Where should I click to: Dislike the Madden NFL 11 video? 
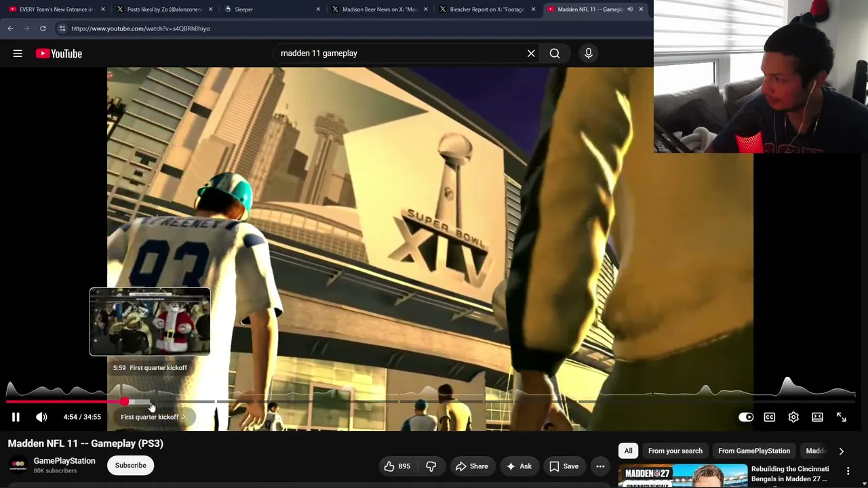coord(431,466)
